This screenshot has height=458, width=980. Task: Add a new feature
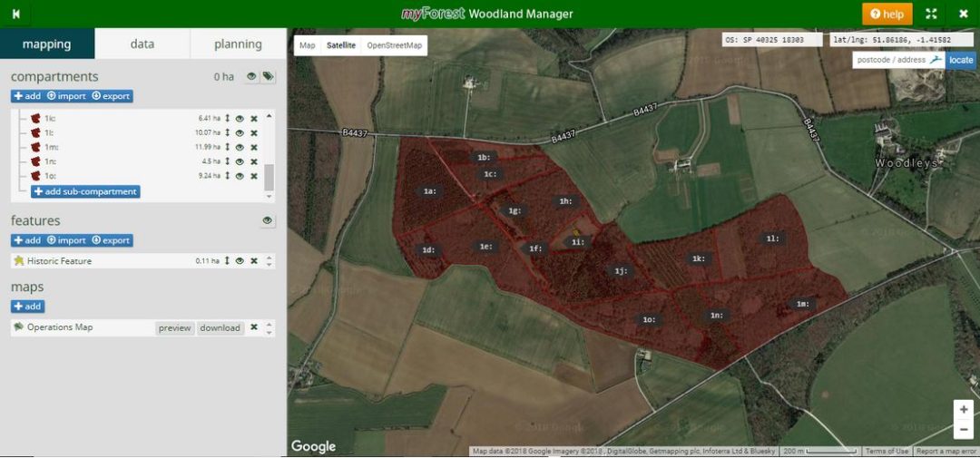point(27,240)
